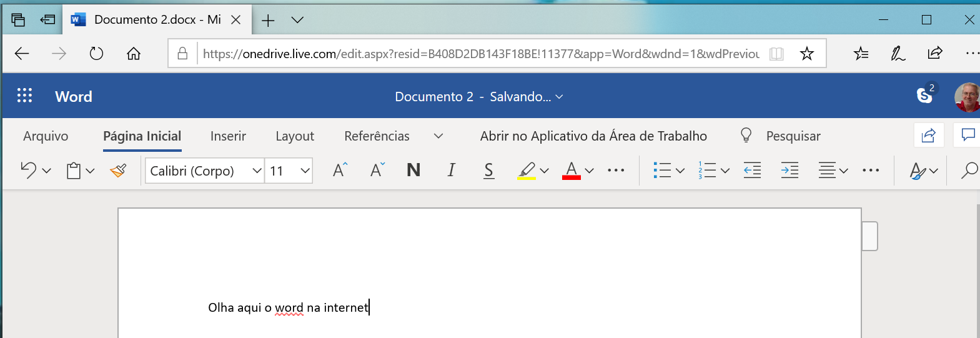Open a new browser tab plus button
Screen dimensions: 980x338
(x=268, y=21)
